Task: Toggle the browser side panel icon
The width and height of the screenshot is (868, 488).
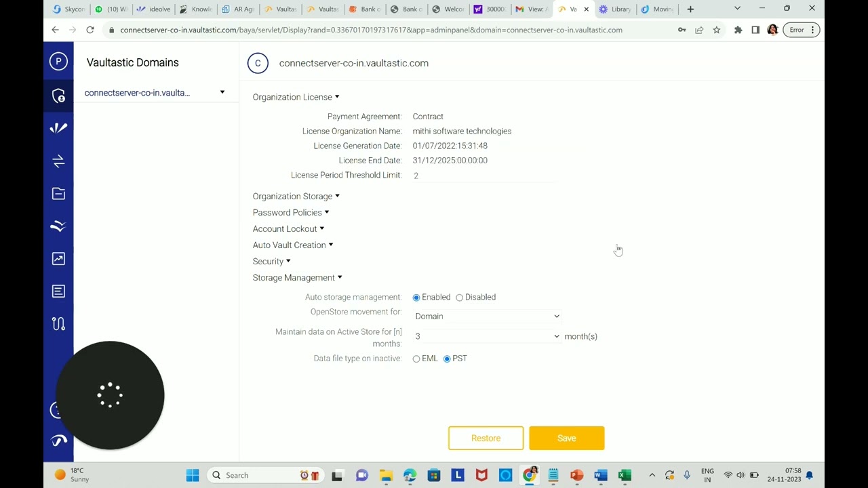Action: click(x=755, y=30)
